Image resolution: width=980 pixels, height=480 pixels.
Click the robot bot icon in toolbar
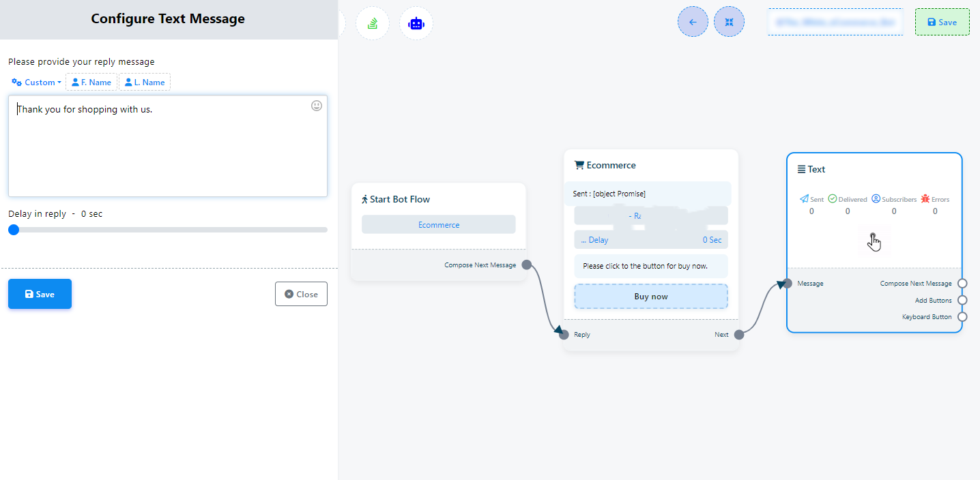point(416,23)
